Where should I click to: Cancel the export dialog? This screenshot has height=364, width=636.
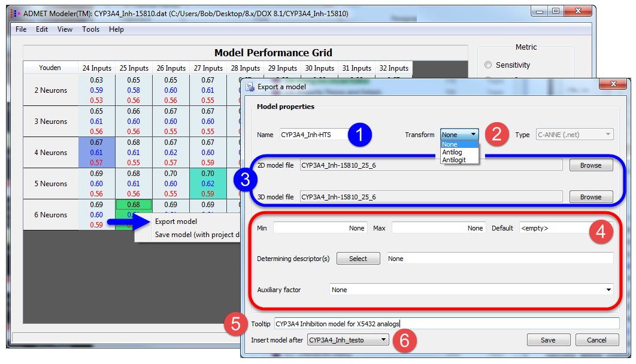click(596, 340)
